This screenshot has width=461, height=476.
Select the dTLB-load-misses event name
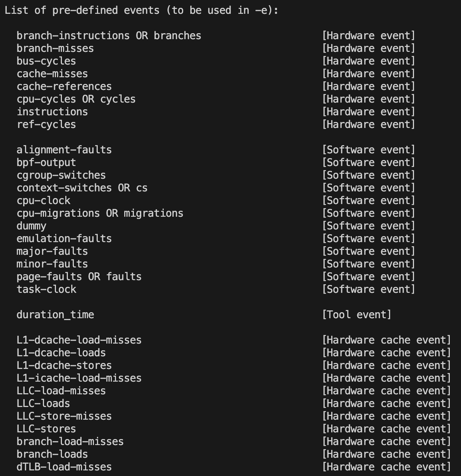(x=64, y=467)
